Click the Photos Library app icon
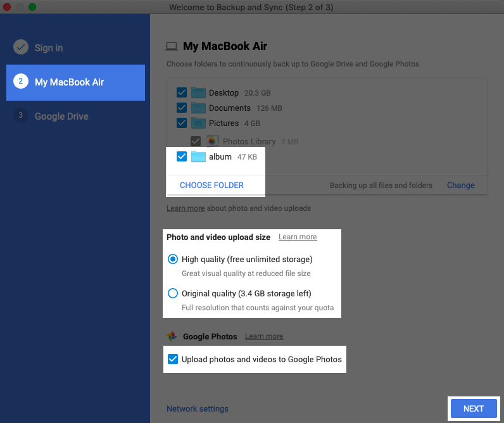Screen dimensions: 504x423 point(212,141)
